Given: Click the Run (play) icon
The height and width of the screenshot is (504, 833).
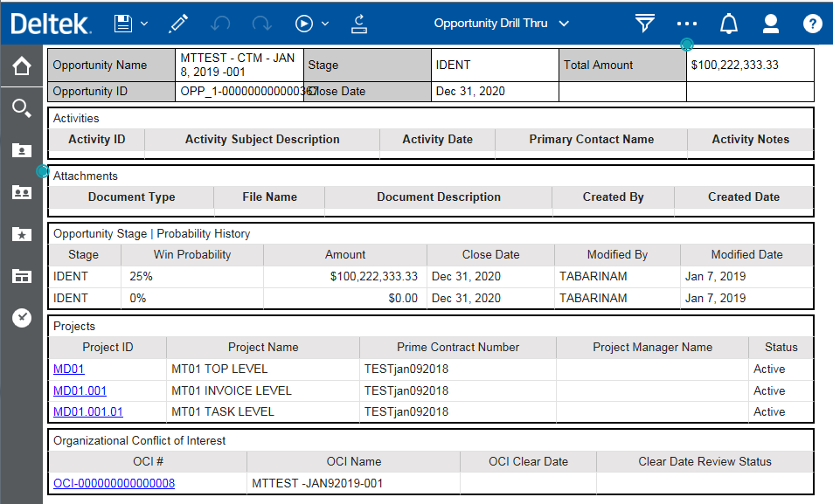Looking at the screenshot, I should coord(304,24).
